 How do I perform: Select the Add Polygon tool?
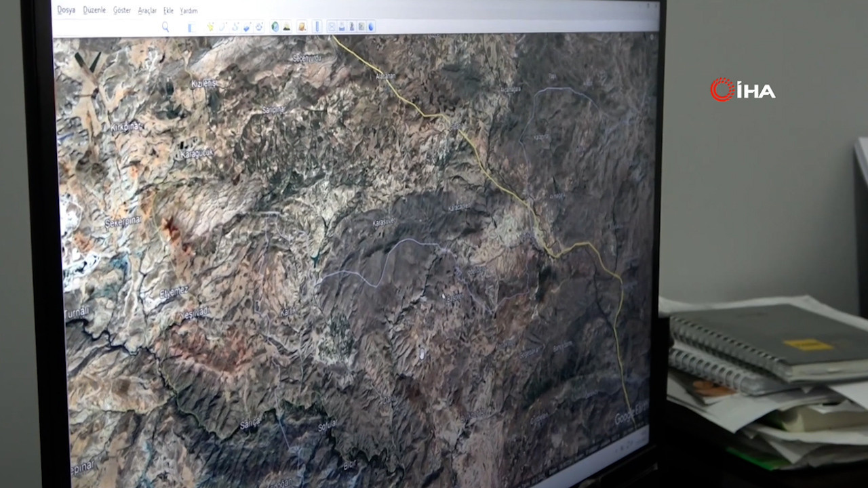222,27
